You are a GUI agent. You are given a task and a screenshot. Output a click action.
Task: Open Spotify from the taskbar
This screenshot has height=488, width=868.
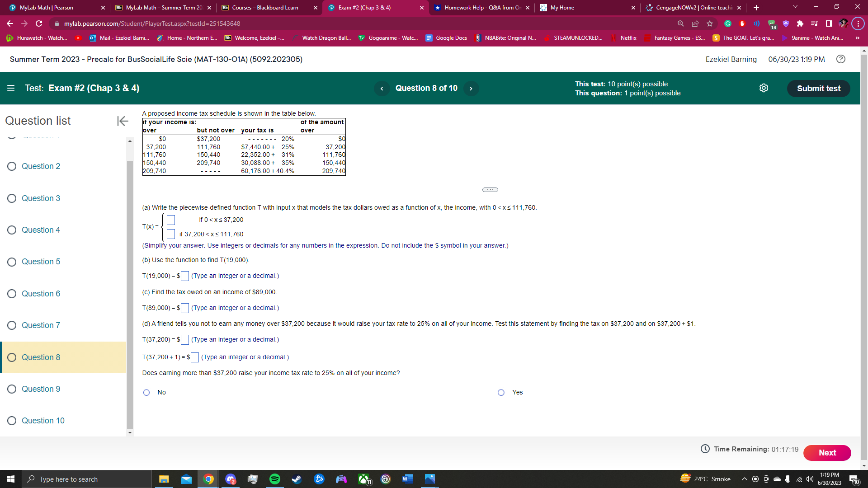pyautogui.click(x=274, y=479)
